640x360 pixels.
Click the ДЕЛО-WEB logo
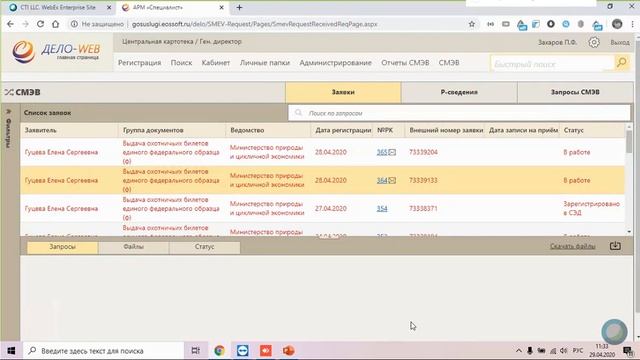coord(56,52)
